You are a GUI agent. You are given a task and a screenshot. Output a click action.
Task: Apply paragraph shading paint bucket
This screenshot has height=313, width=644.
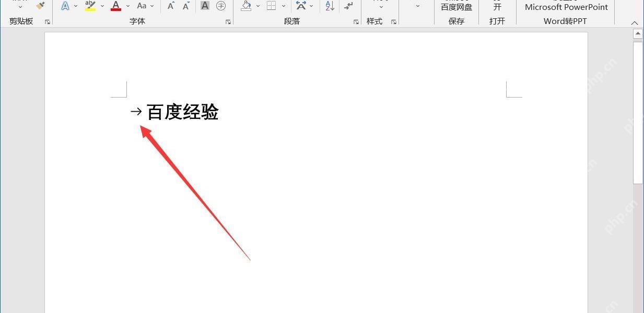[x=246, y=6]
